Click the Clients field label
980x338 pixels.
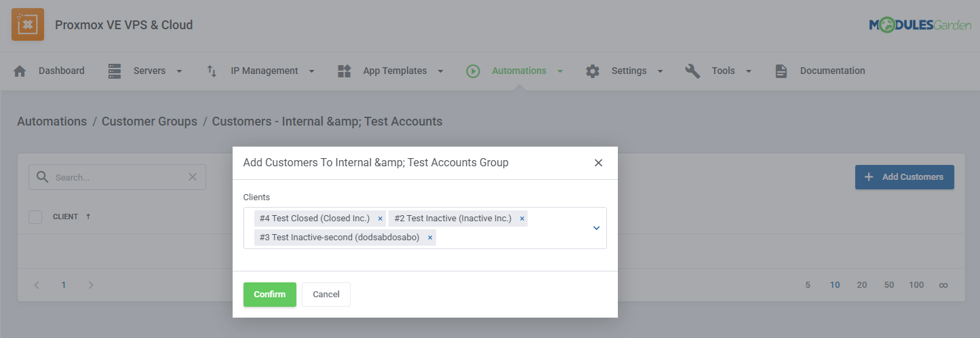(x=256, y=198)
